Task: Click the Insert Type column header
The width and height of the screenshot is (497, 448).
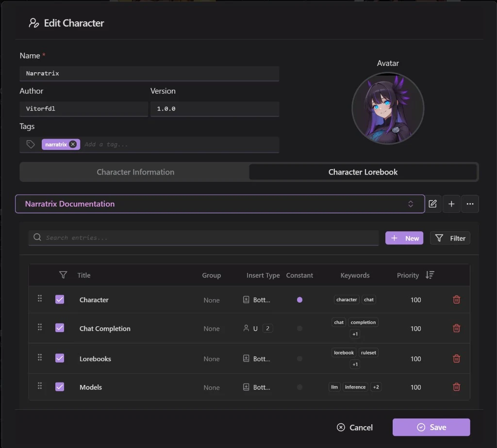Action: coord(263,275)
